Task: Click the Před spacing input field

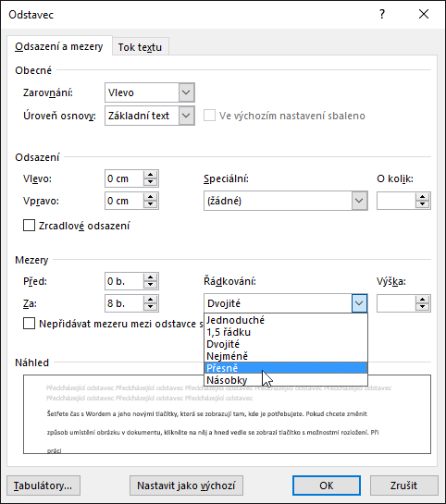Action: pyautogui.click(x=124, y=281)
